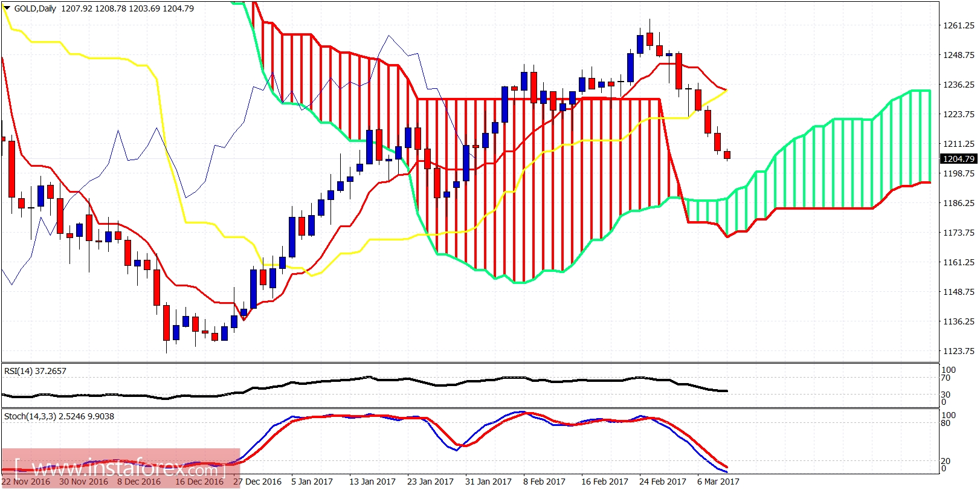Click the 1186.25 price axis label
Image resolution: width=980 pixels, height=490 pixels.
click(959, 203)
